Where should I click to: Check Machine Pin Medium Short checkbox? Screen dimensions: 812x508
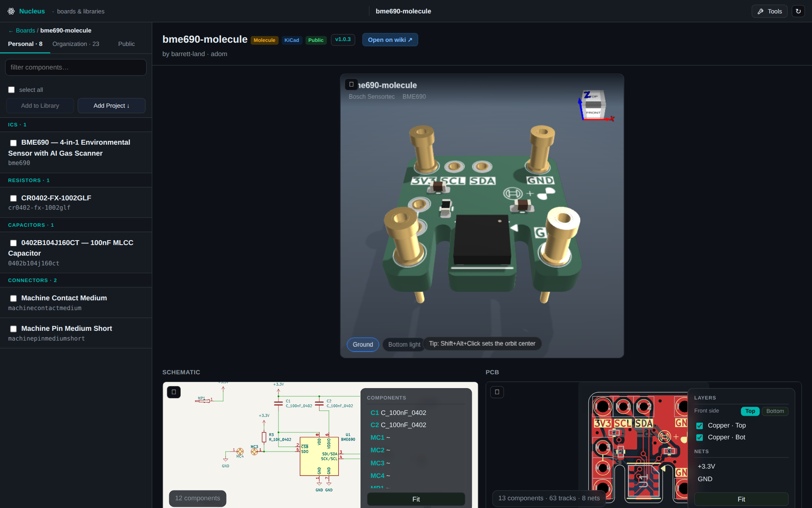(x=13, y=329)
